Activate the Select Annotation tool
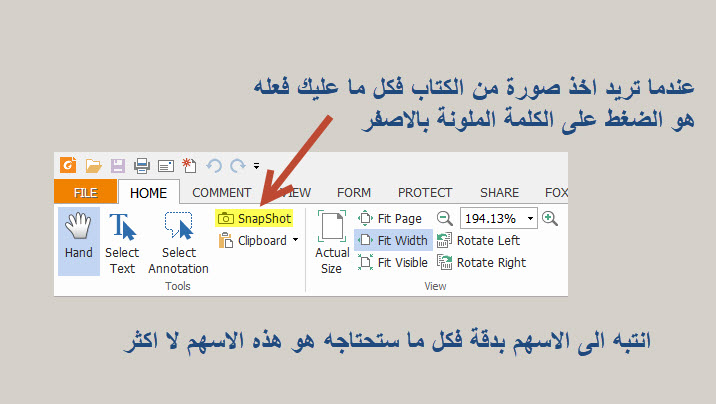This screenshot has width=716, height=404. coord(178,238)
